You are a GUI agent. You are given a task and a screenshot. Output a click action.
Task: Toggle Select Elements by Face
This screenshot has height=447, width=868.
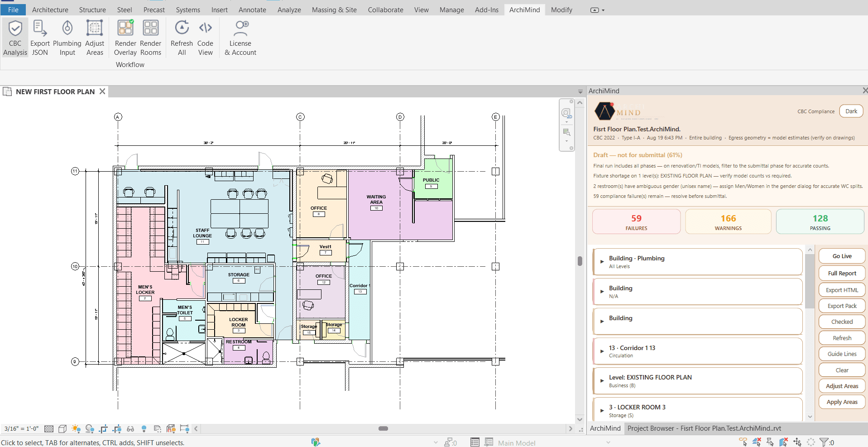point(784,442)
